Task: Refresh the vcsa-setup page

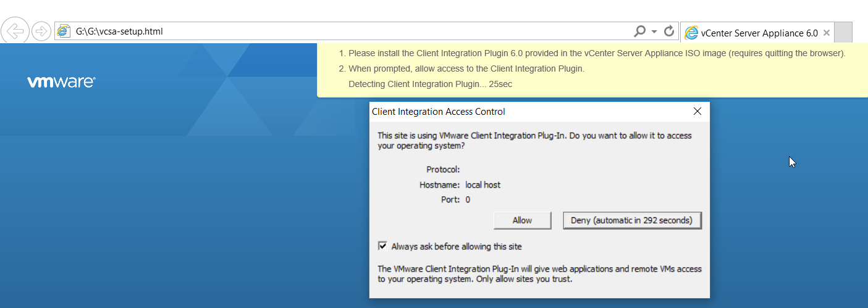Action: pos(668,31)
